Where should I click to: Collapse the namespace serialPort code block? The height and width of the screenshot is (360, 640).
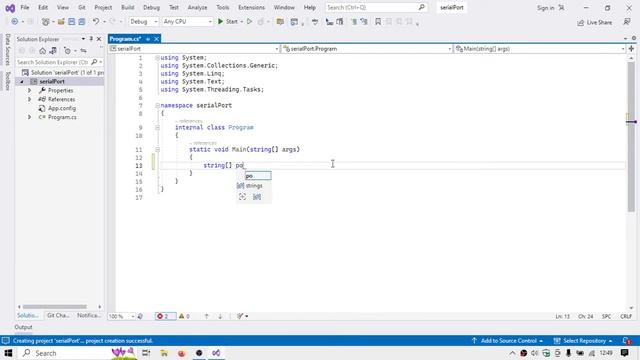(157, 105)
